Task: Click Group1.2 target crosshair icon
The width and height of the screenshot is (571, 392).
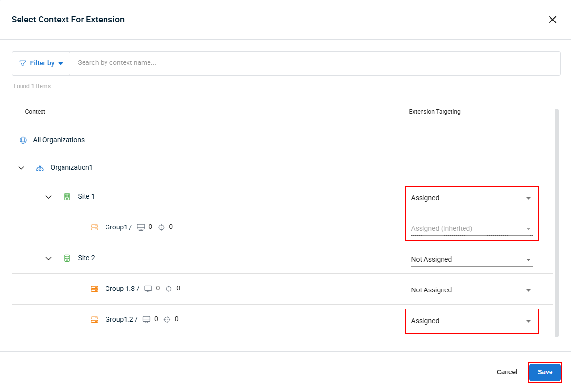Action: point(167,320)
